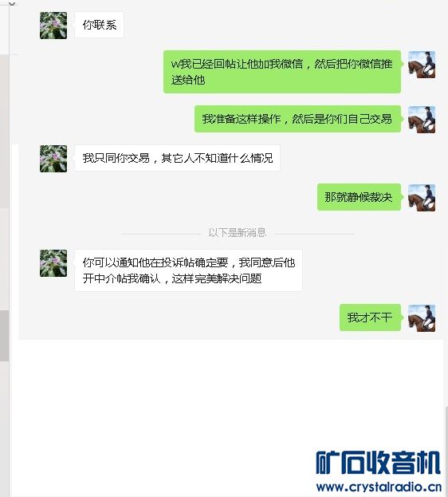Click horse rider avatar beside '我准备这样操作' message
Screen dimensions: 448x497
(x=422, y=120)
